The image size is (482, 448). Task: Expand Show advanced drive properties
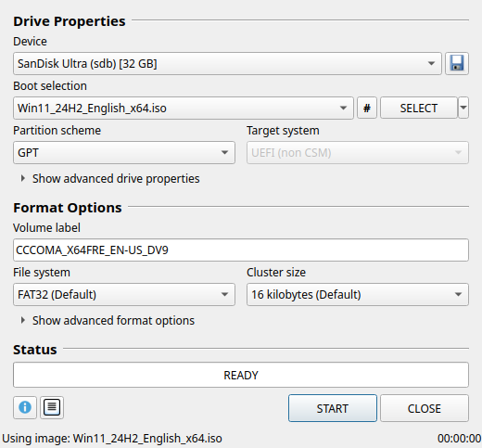(x=110, y=179)
